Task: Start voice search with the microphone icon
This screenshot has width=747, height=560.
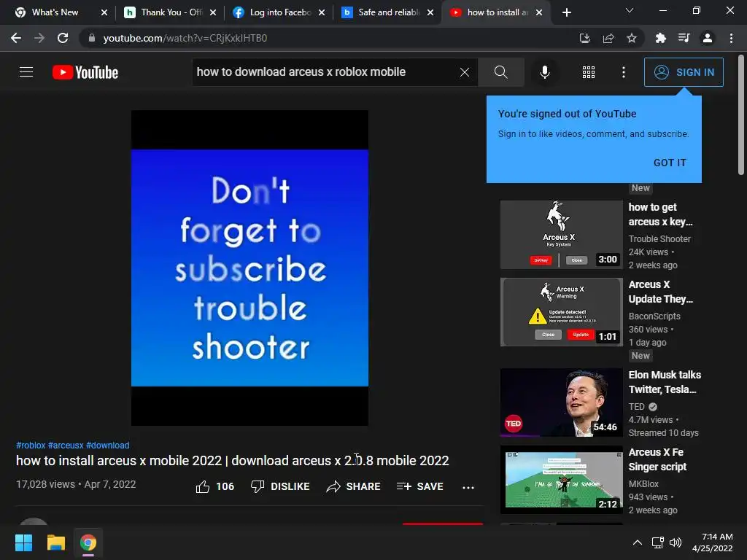Action: point(544,72)
